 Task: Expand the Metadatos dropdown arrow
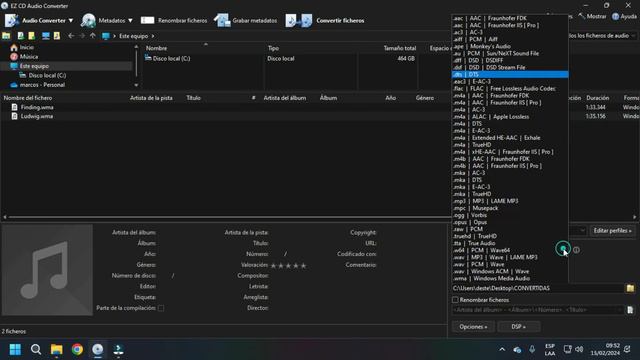coord(130,20)
